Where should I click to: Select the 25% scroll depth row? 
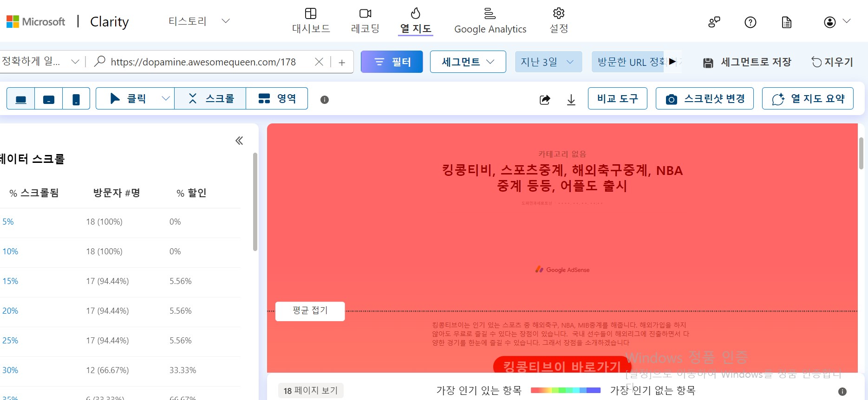(120, 342)
